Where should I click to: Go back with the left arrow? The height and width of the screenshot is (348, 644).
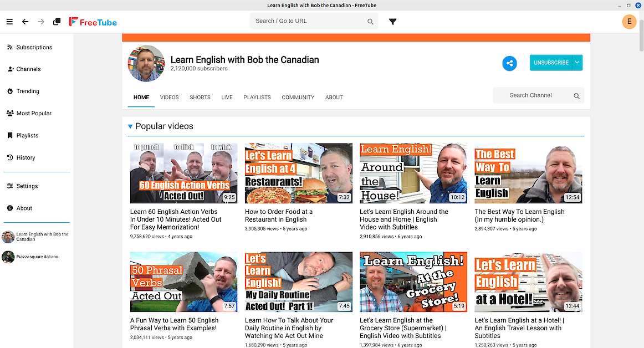(x=25, y=22)
